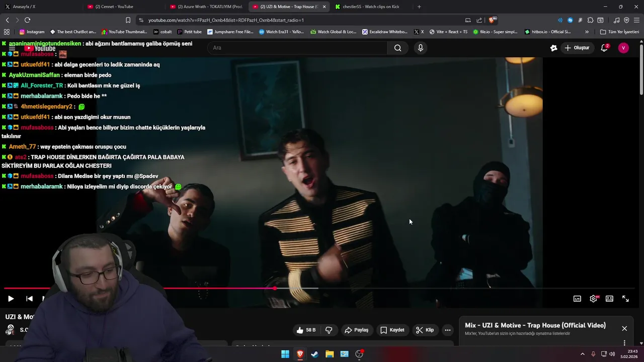The image size is (644, 362).
Task: Dislike the video
Action: tap(329, 330)
